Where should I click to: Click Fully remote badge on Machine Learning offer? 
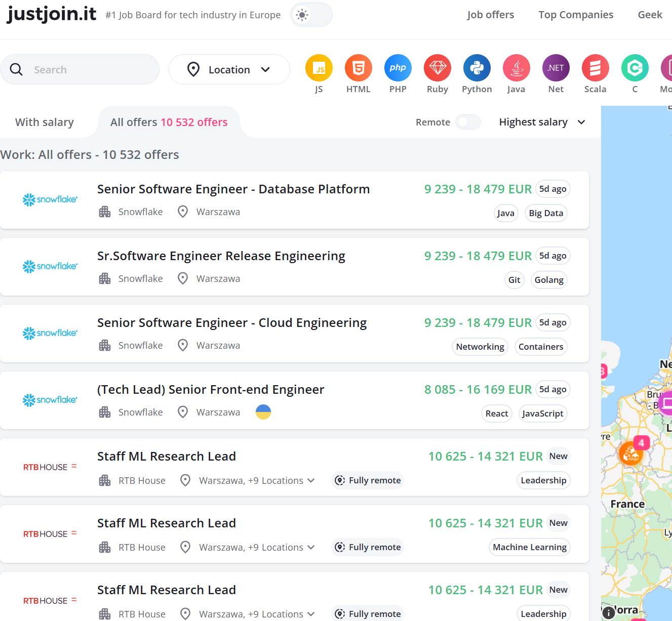(368, 547)
